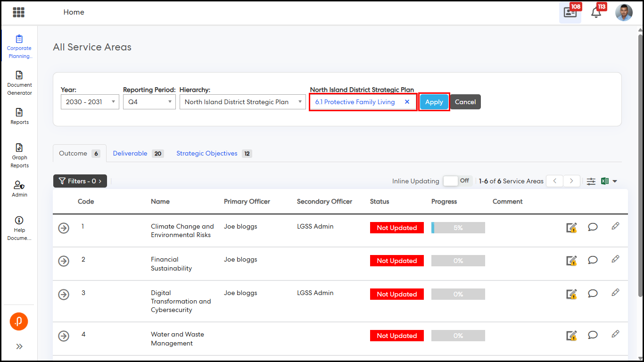Open the app launcher grid icon
644x362 pixels.
[x=18, y=12]
